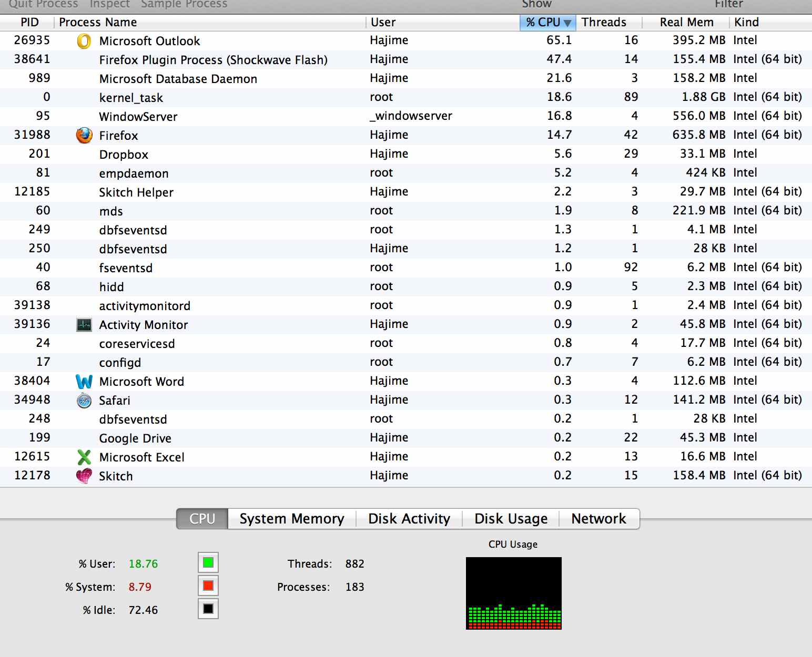Viewport: 812px width, 657px height.
Task: Switch to the CPU tab
Action: [x=202, y=519]
